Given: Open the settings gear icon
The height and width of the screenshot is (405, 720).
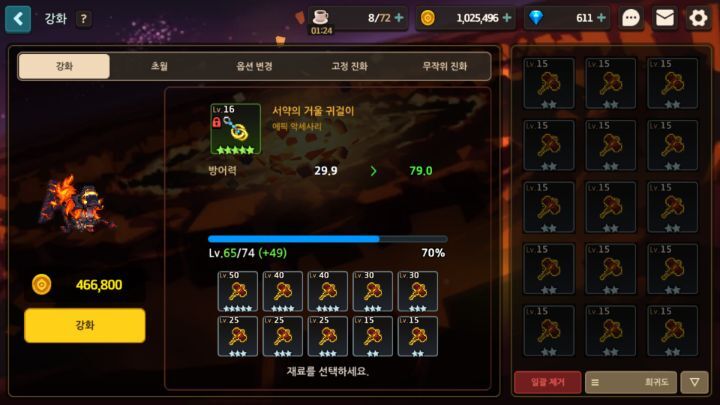Looking at the screenshot, I should pyautogui.click(x=698, y=18).
